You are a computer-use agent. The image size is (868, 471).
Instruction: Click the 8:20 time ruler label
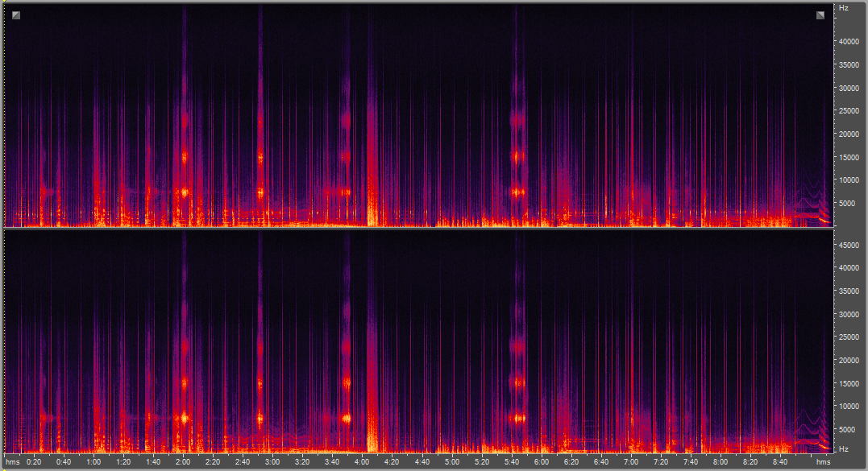coord(750,462)
